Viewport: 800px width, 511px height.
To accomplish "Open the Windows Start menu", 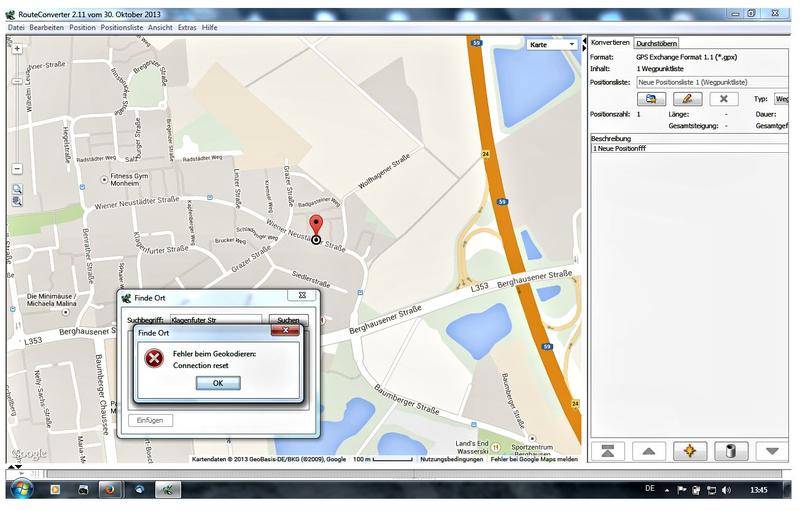I will coord(22,489).
